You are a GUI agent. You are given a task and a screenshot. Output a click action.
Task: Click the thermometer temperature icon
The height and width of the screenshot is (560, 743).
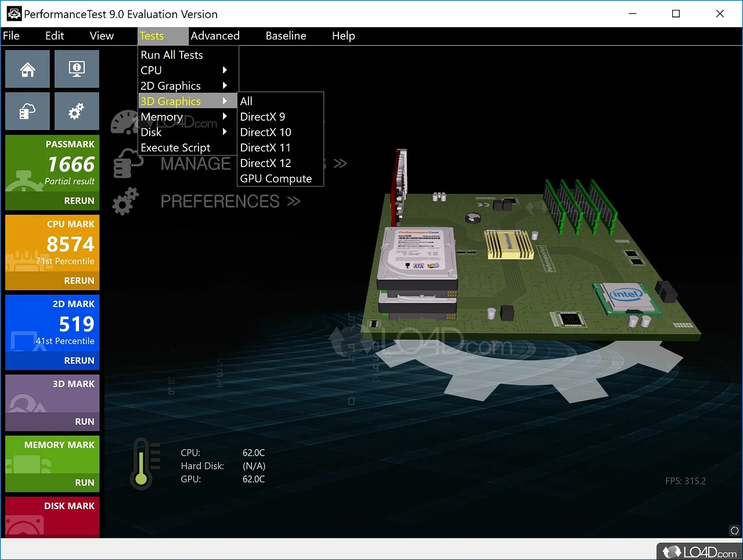pos(142,464)
